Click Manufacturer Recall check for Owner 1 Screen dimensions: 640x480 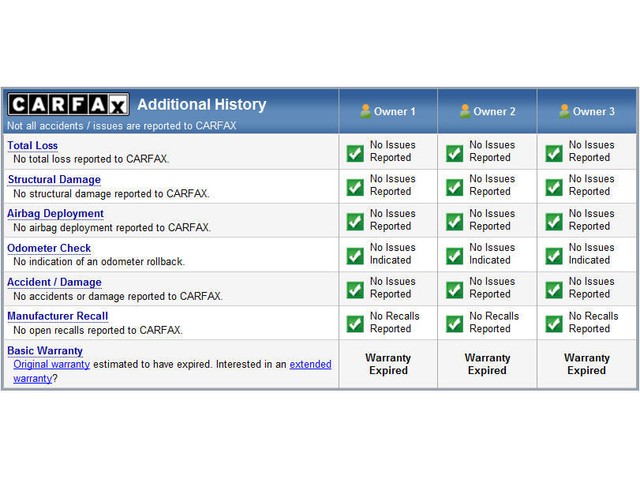point(355,324)
